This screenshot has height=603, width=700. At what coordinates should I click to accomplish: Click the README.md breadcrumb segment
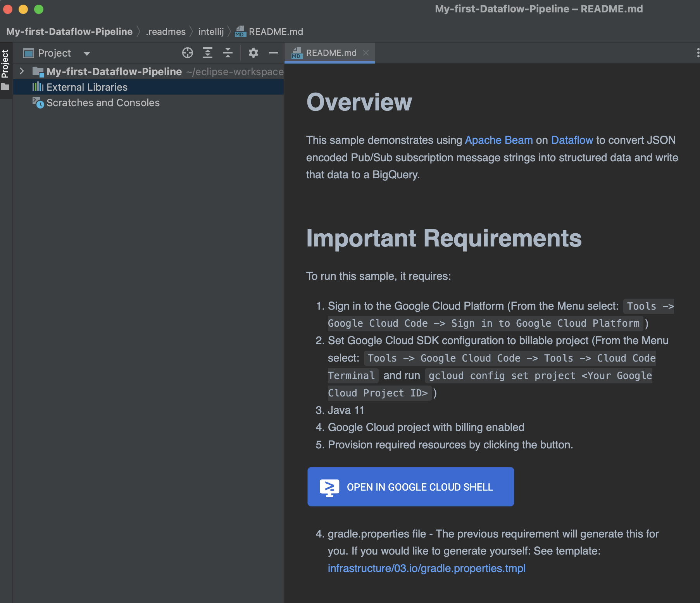(269, 32)
